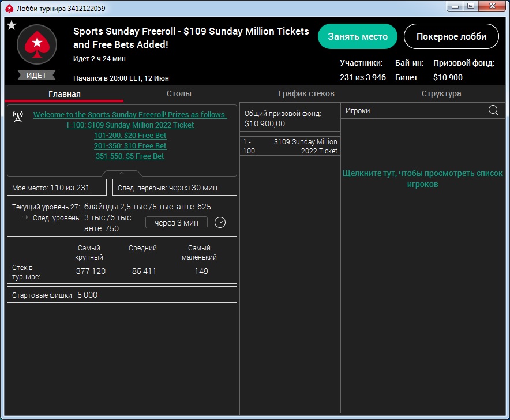Open the 351-550: $5 Free Bet link

tap(130, 156)
